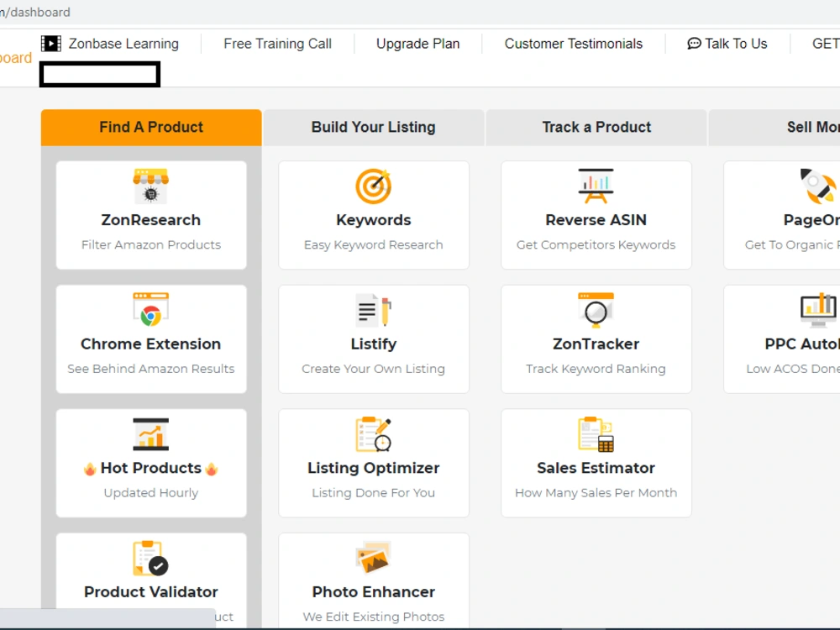Click 'See Behind Amazon Results' text

151,369
